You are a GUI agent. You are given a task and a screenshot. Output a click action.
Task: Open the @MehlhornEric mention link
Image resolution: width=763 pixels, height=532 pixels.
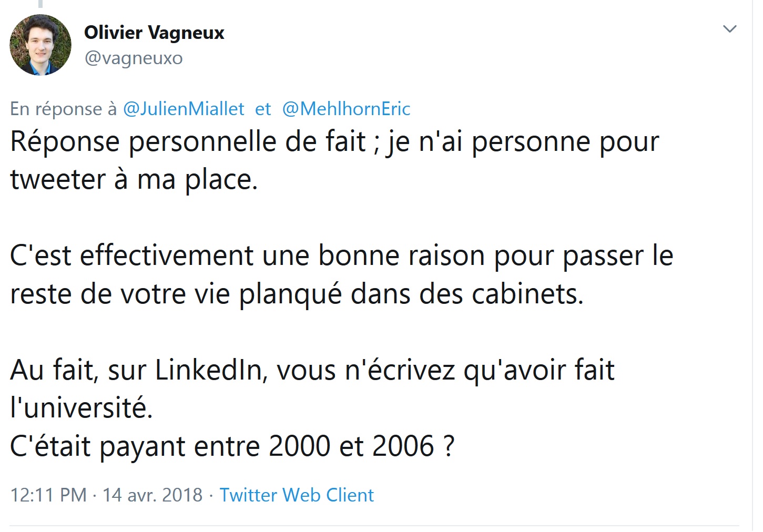[x=346, y=109]
